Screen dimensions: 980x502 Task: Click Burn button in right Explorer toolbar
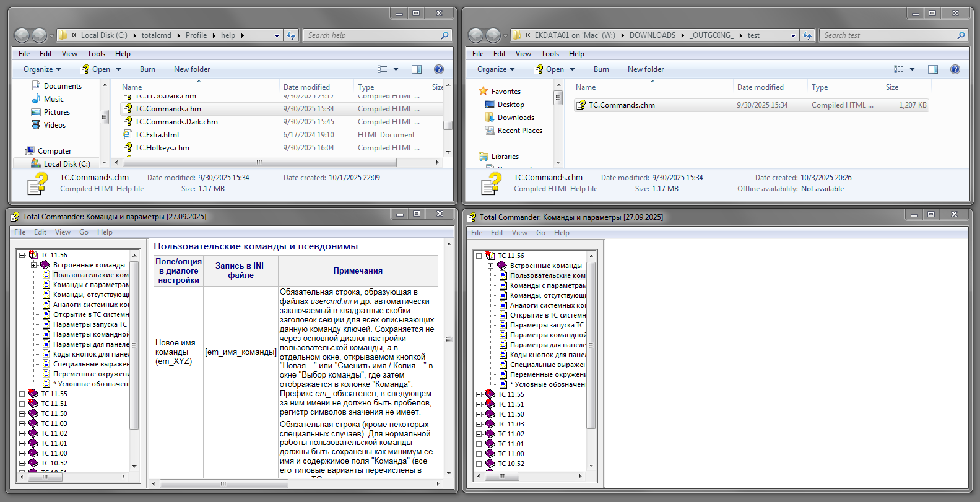tap(601, 69)
